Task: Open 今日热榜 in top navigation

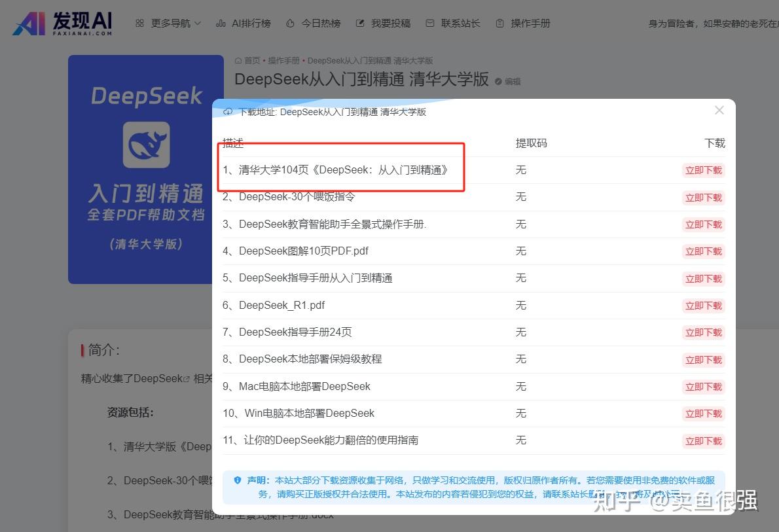Action: coord(314,24)
